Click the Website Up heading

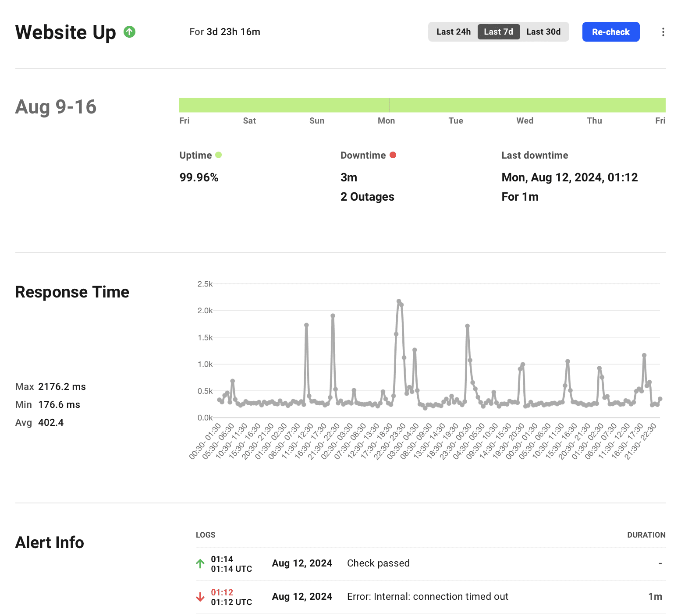click(66, 32)
